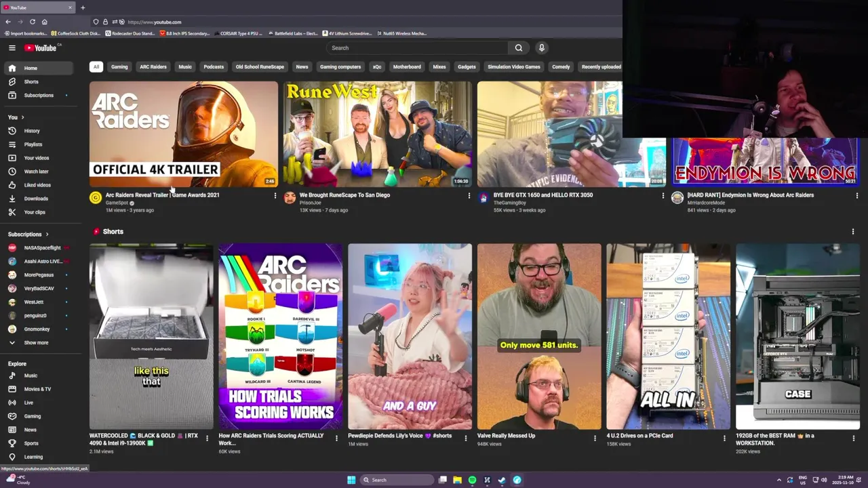Open Your clips page
868x488 pixels.
38,212
